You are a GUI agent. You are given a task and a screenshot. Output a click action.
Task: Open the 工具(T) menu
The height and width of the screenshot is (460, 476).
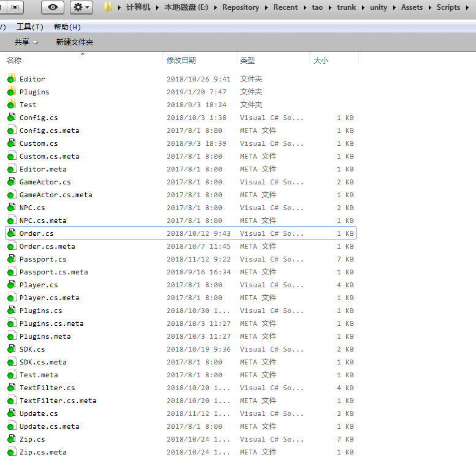(30, 27)
